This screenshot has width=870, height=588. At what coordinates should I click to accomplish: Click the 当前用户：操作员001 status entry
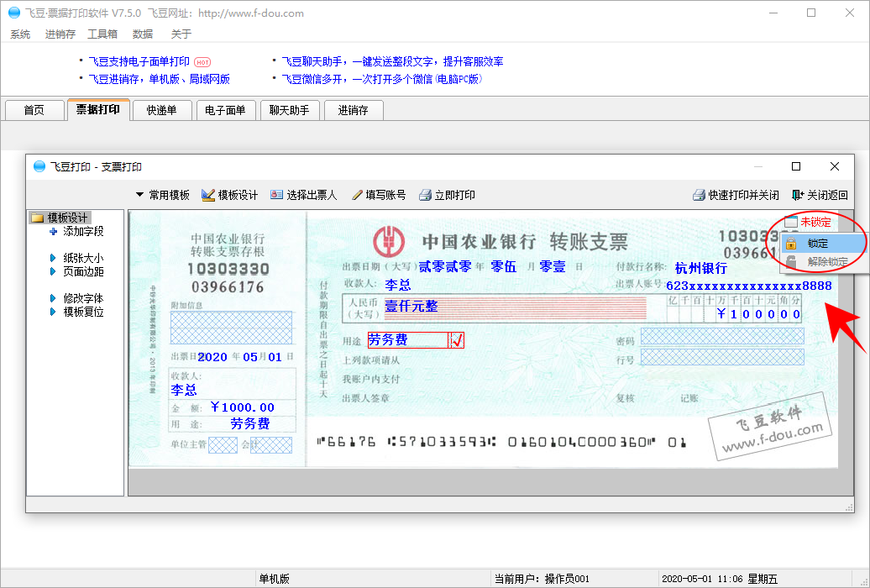(x=542, y=579)
